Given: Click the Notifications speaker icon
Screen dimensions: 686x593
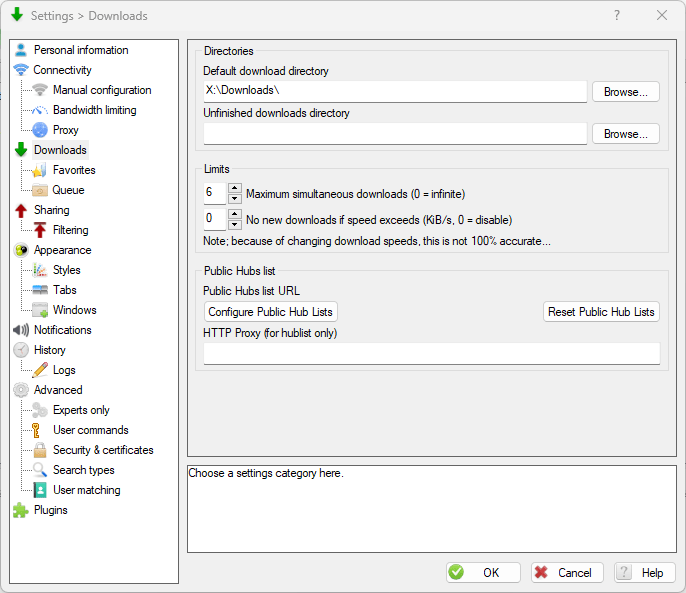Looking at the screenshot, I should (21, 330).
